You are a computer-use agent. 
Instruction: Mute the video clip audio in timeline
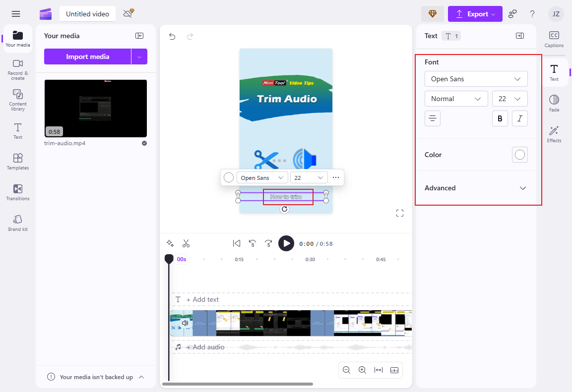tap(185, 323)
